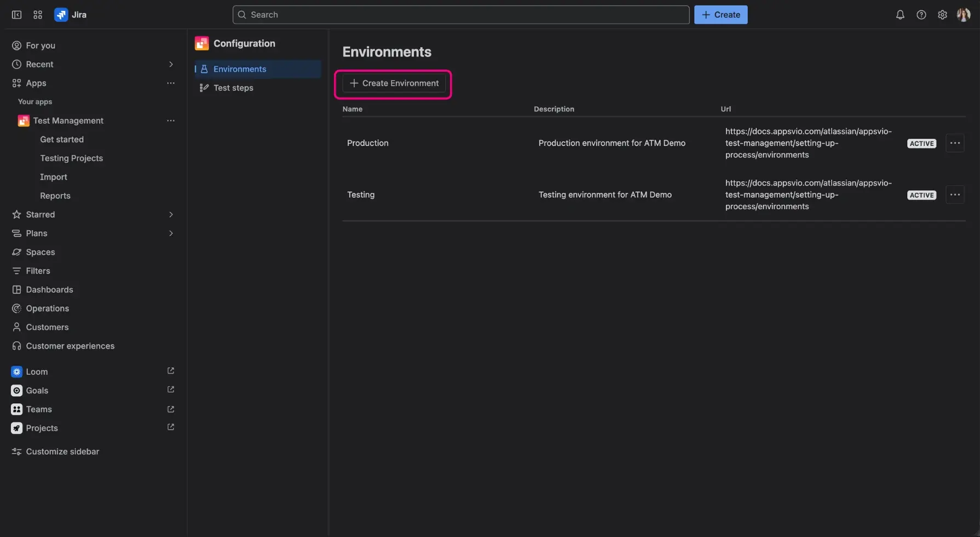Open the Apps more options menu

171,83
